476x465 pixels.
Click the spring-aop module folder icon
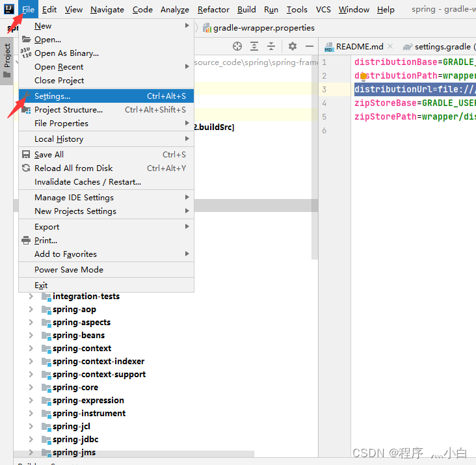[46, 310]
